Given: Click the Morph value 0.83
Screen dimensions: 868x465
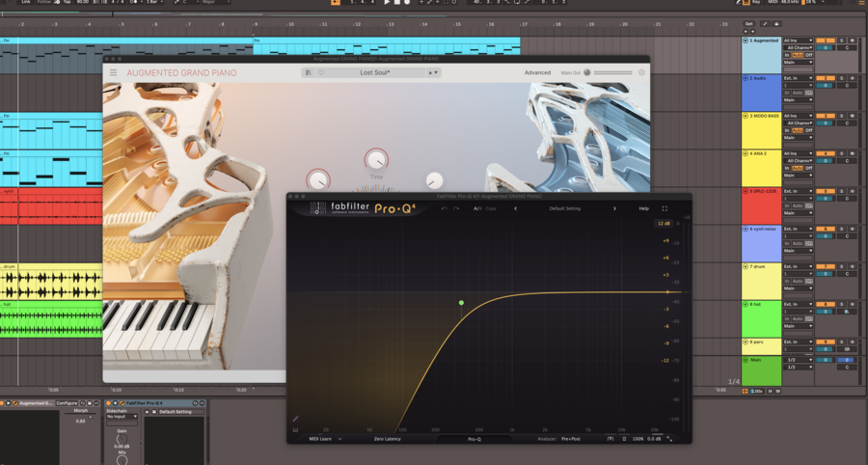Looking at the screenshot, I should 81,422.
